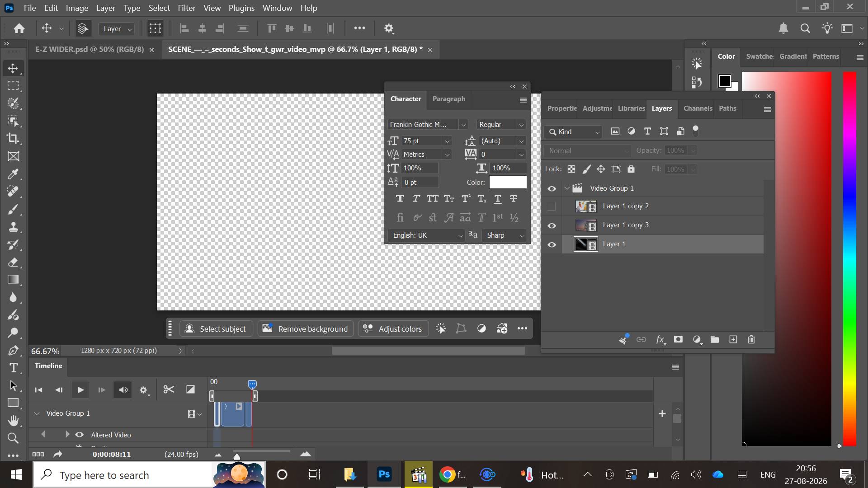The height and width of the screenshot is (488, 868).
Task: Click the Remove background button
Action: click(305, 328)
